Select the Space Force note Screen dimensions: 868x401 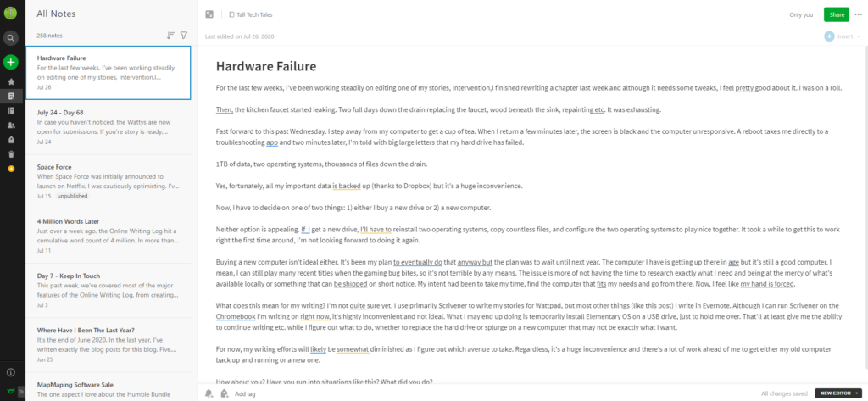coord(108,181)
